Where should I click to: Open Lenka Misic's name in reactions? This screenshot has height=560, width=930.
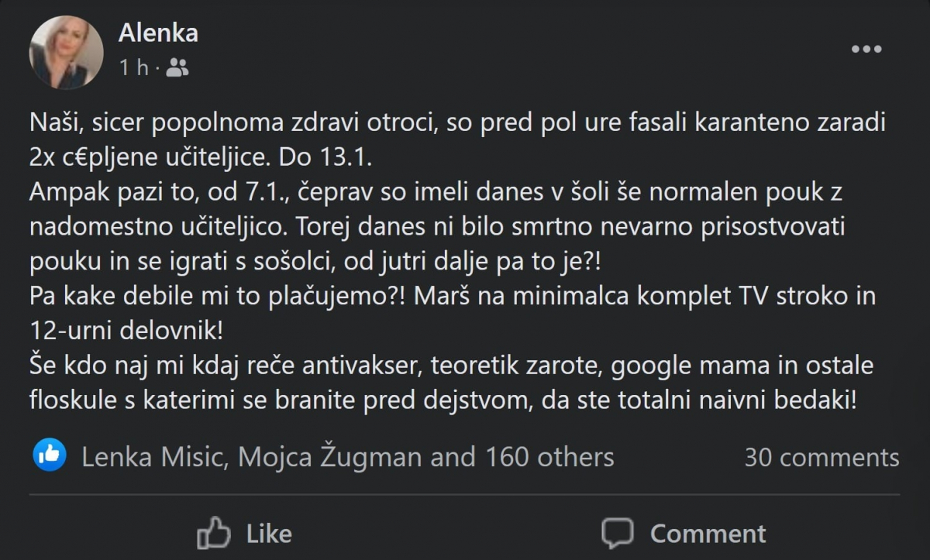point(153,457)
